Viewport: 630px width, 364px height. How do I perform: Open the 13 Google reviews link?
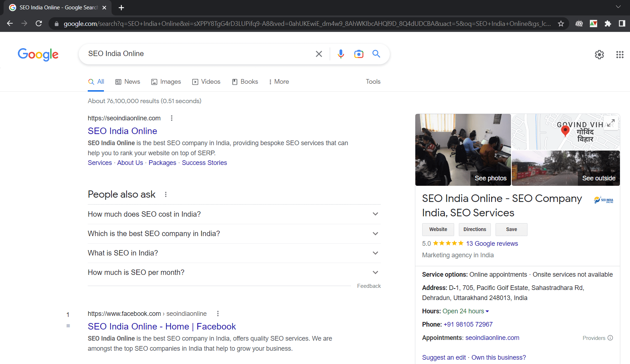492,244
